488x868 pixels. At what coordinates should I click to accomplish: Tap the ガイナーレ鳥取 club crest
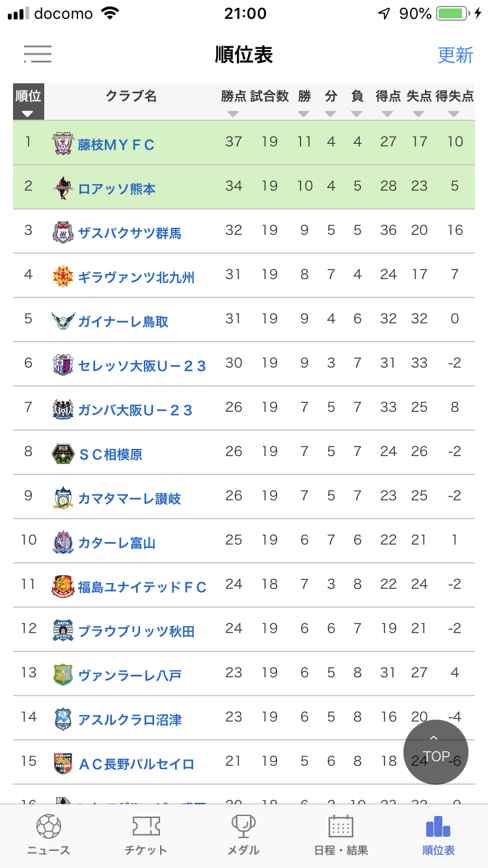pyautogui.click(x=63, y=321)
